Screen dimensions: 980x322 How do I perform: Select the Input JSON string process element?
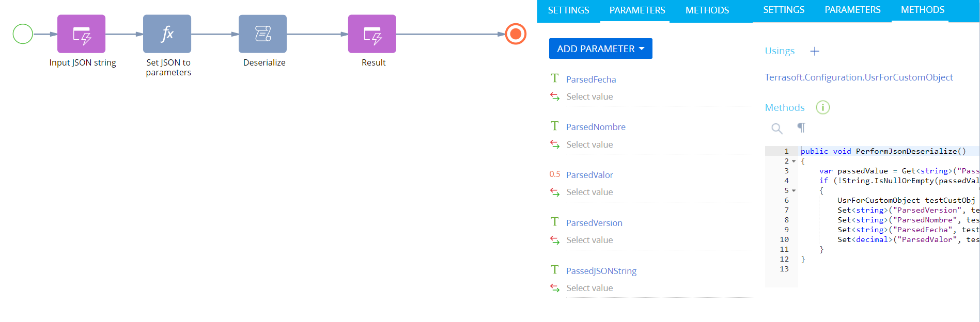(x=81, y=34)
